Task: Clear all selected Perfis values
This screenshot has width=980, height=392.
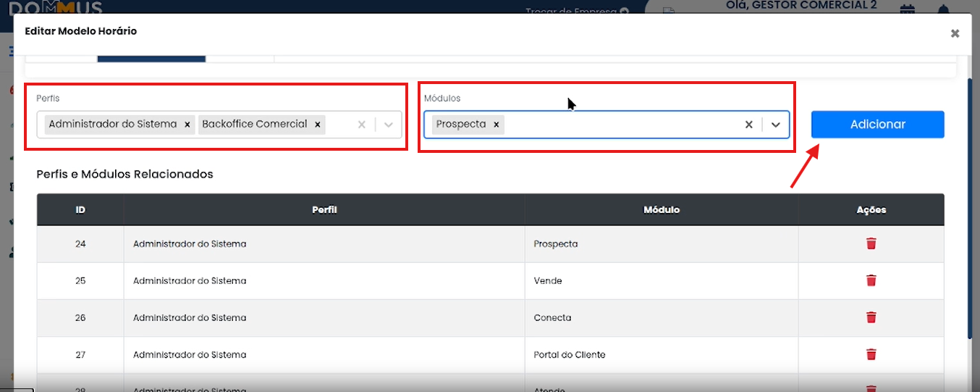Action: (x=362, y=125)
